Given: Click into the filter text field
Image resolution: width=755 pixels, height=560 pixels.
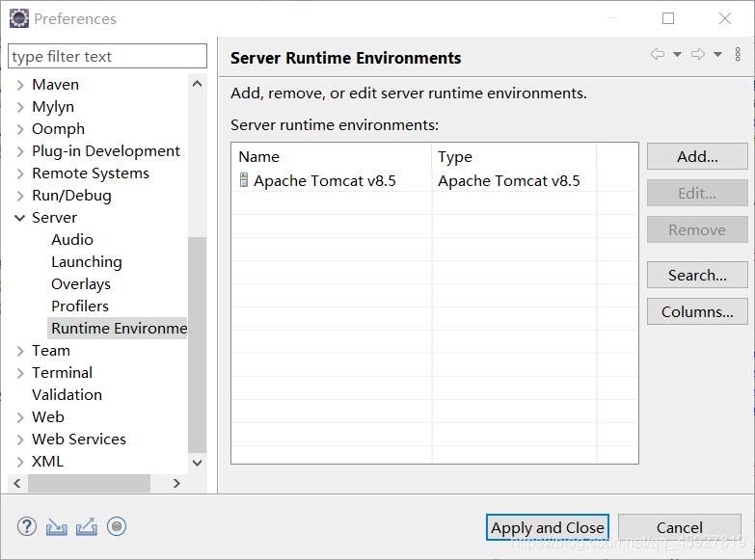Looking at the screenshot, I should coord(108,57).
